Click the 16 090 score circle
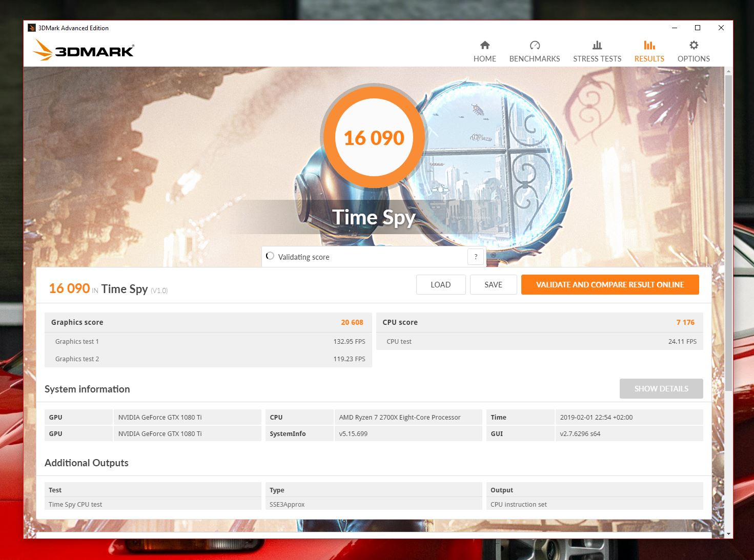 click(x=374, y=138)
